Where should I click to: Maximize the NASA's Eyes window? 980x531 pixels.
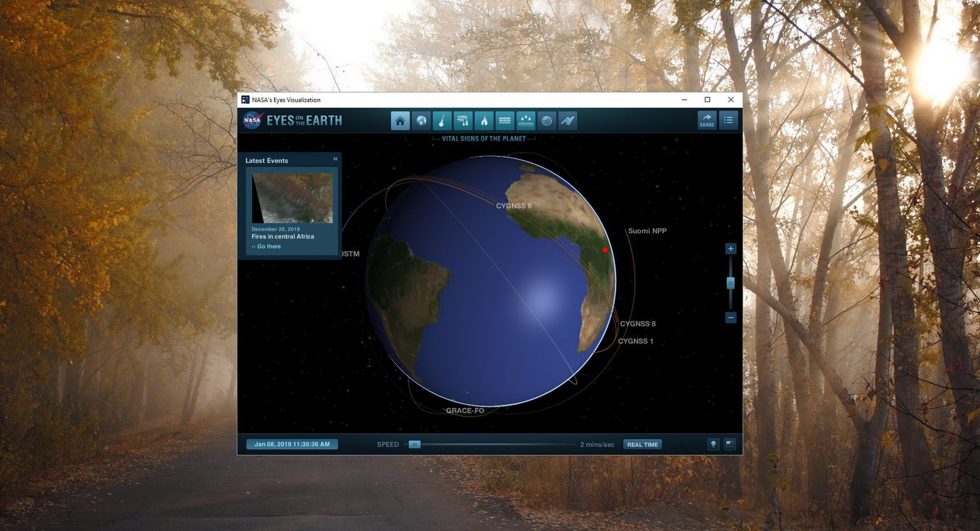(708, 100)
